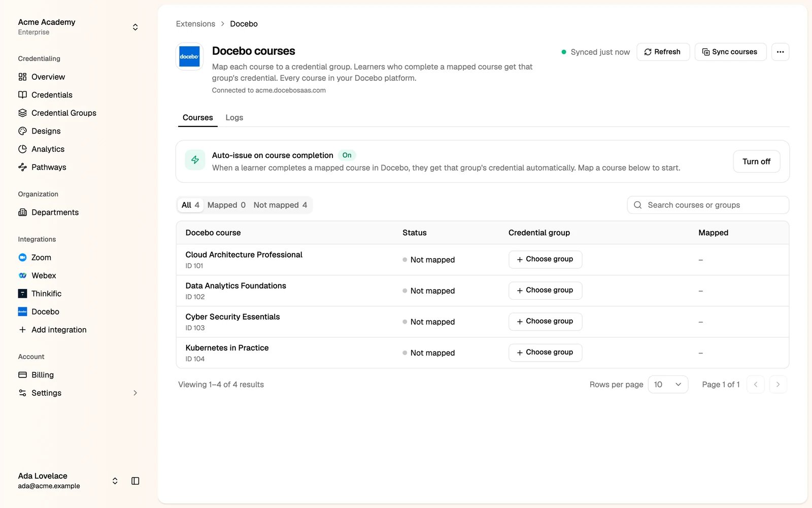Screen dimensions: 812x508
Task: Select the Courses tab
Action: click(x=198, y=118)
